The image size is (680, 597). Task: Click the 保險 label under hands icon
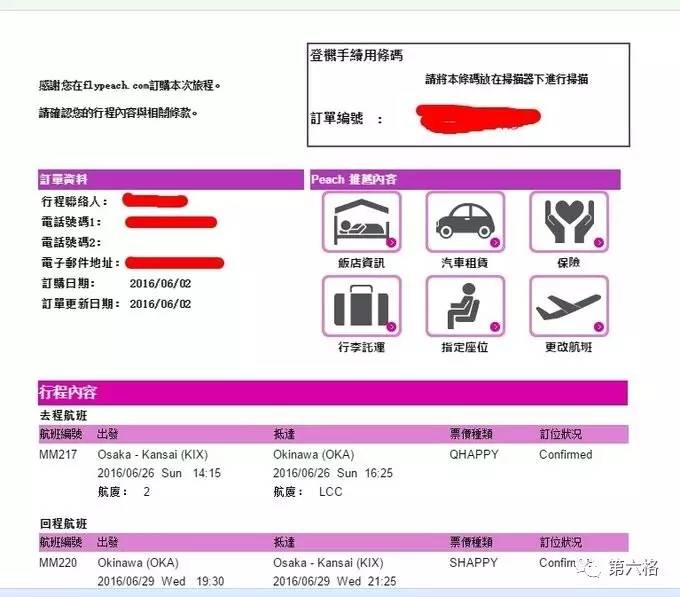tap(569, 263)
